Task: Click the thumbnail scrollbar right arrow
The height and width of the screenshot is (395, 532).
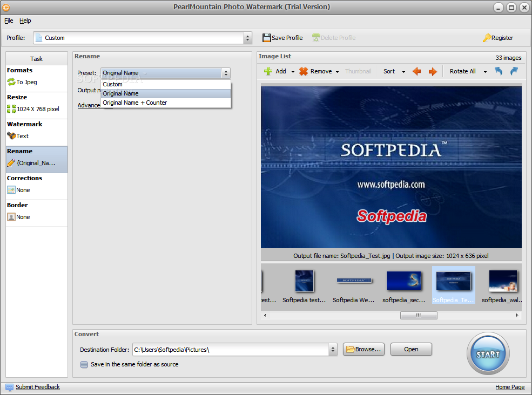Action: [517, 315]
